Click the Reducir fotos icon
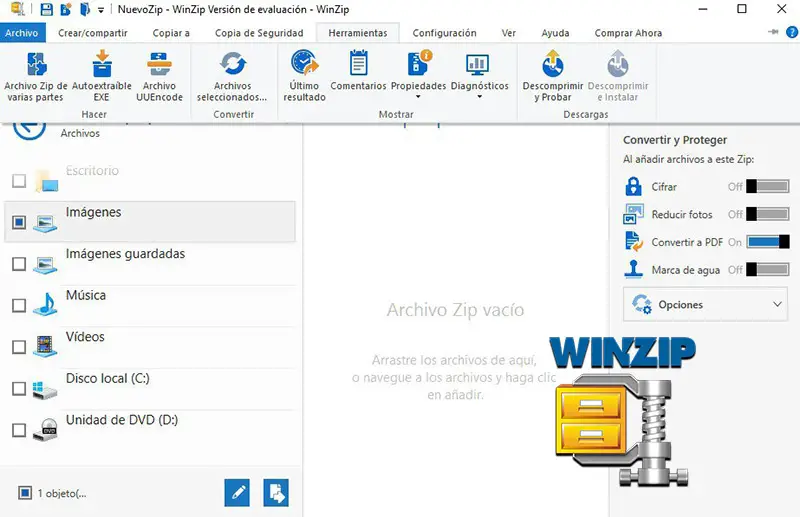Viewport: 800px width, 517px height. pos(634,214)
